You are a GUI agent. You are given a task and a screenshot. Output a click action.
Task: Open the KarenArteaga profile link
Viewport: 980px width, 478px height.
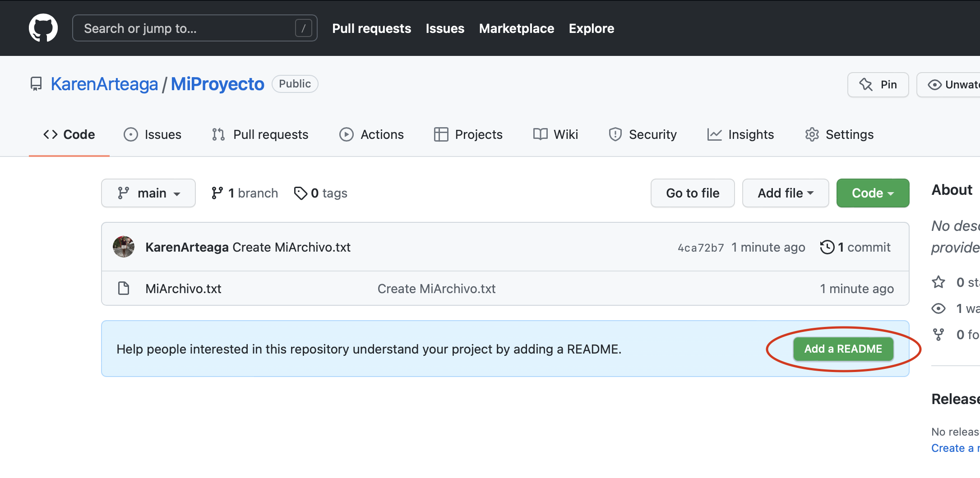(x=104, y=83)
